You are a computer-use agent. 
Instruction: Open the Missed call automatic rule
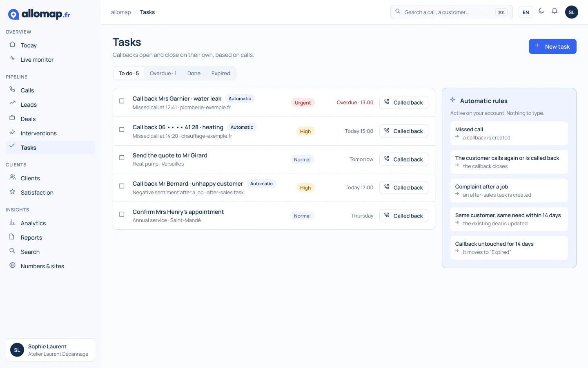coord(509,133)
